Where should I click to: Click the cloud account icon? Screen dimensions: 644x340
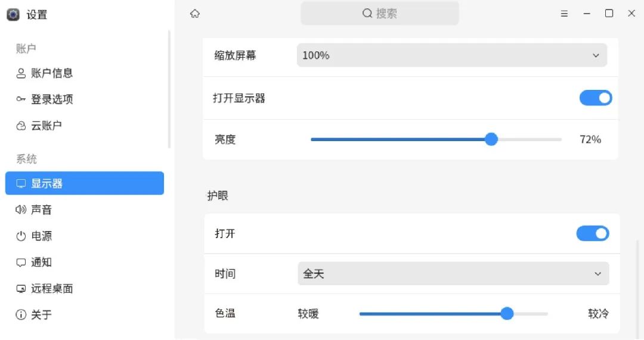pos(21,126)
